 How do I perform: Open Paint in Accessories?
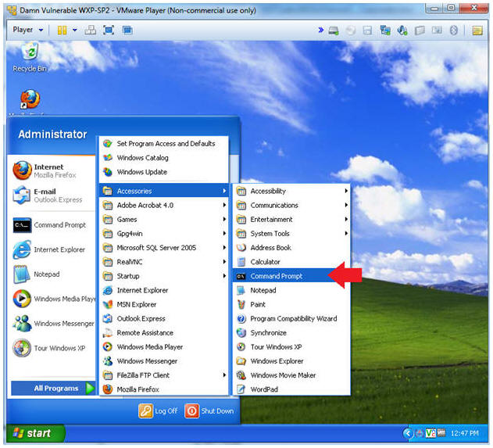tap(291, 304)
